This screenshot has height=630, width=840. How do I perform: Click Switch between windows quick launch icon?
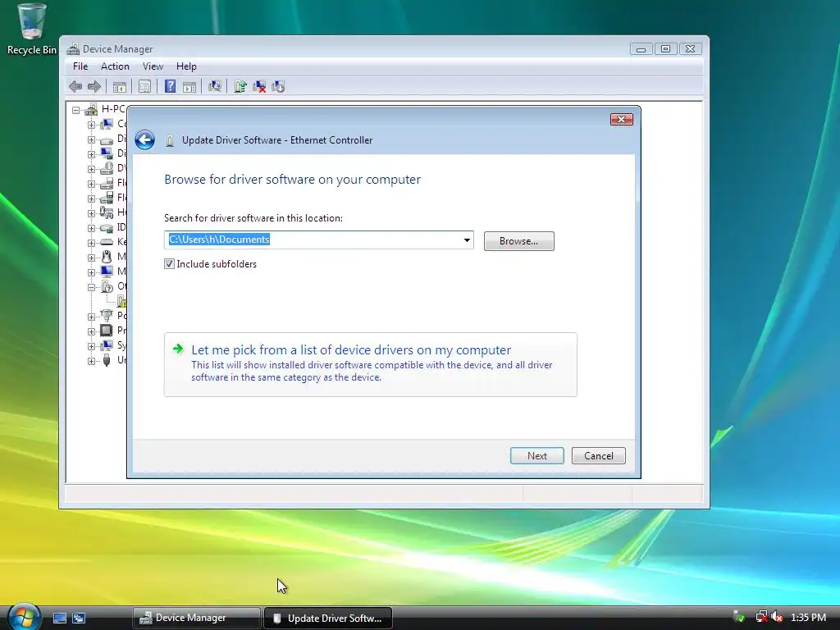(79, 619)
